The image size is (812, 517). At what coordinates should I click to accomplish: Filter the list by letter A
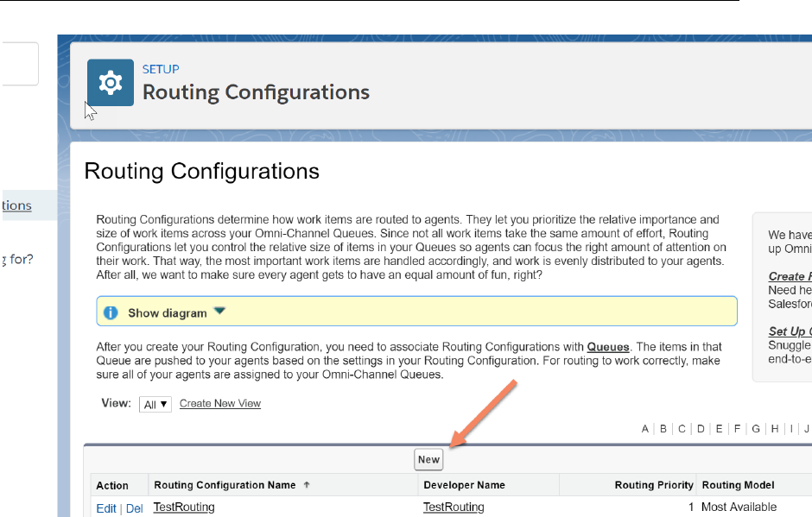click(x=644, y=429)
